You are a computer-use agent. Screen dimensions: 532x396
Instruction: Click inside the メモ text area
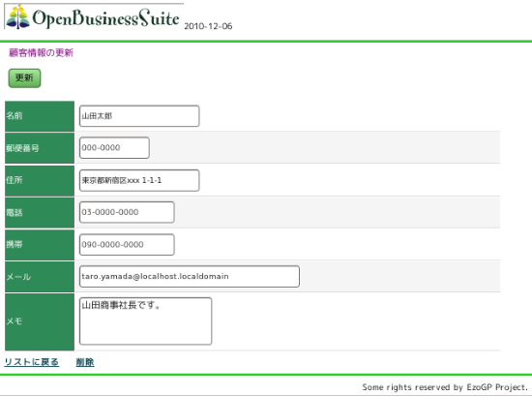[x=145, y=321]
